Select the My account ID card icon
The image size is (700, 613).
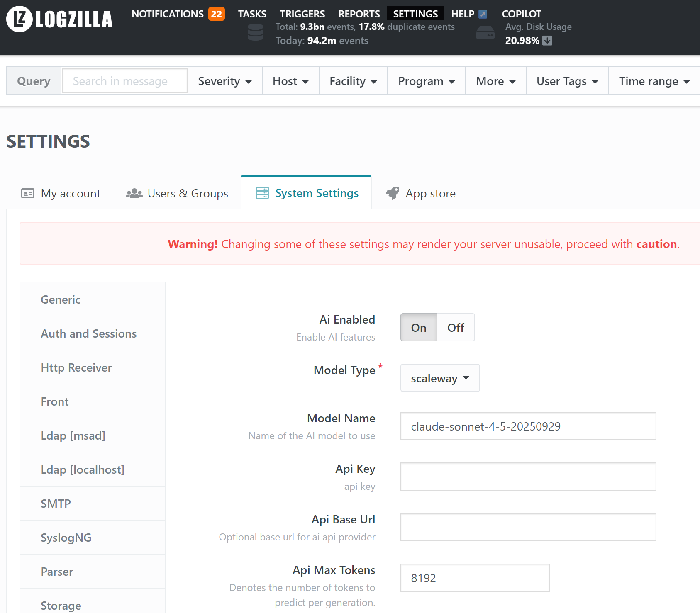click(x=27, y=193)
